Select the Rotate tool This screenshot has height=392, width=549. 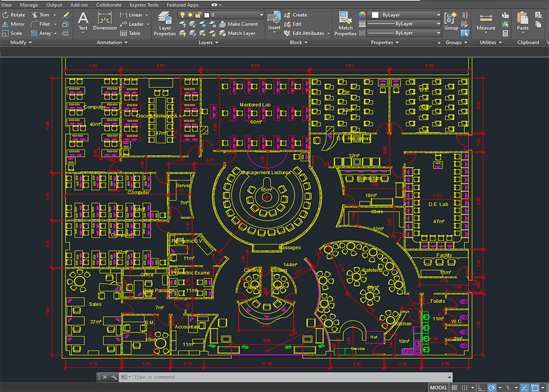(14, 15)
